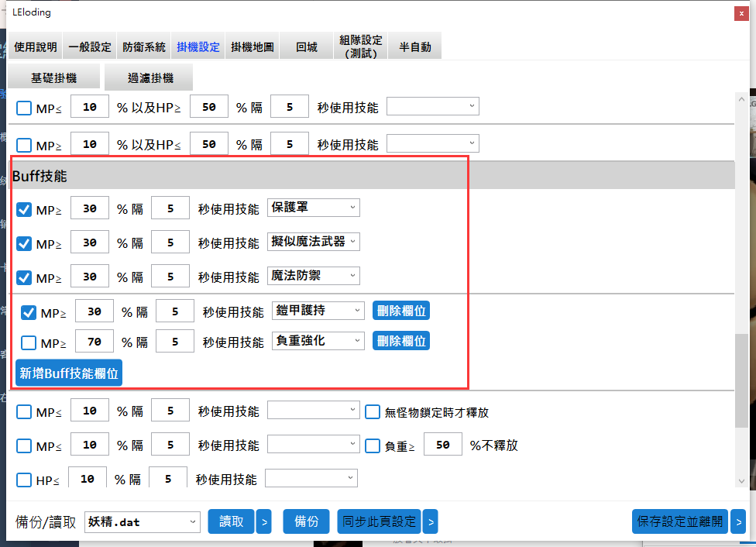Open the 擬似魔法武器 skill dropdown
Image resolution: width=756 pixels, height=547 pixels.
click(314, 242)
